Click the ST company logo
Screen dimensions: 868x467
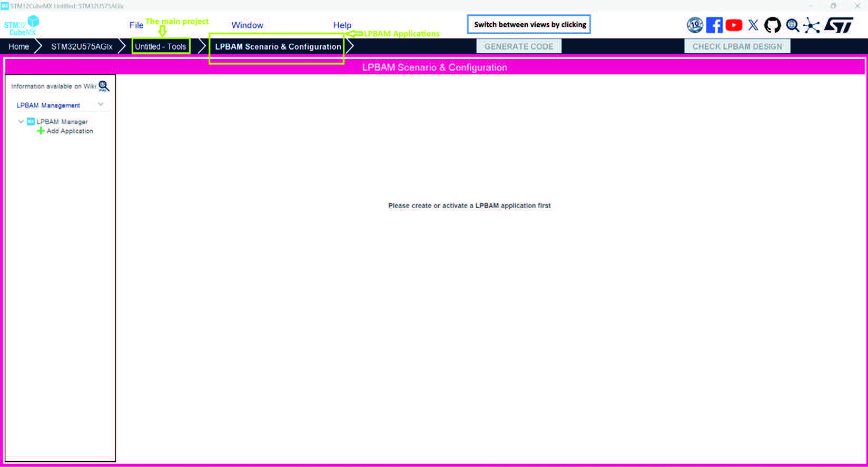point(839,25)
